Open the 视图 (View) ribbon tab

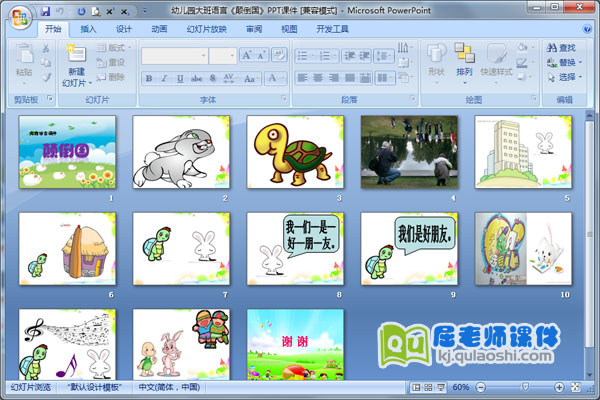(x=289, y=29)
